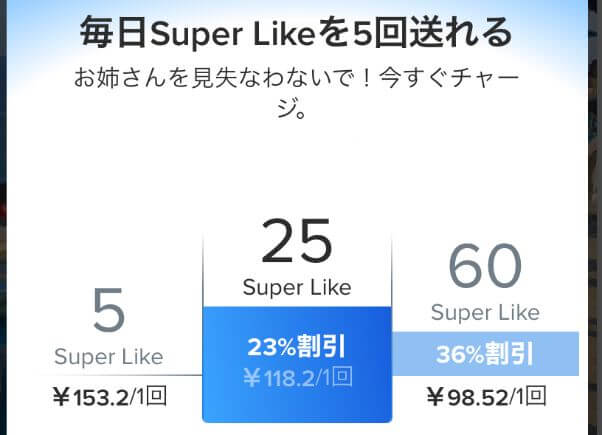Tap the yen symbol before 153.2
This screenshot has height=435, width=602.
pos(60,397)
